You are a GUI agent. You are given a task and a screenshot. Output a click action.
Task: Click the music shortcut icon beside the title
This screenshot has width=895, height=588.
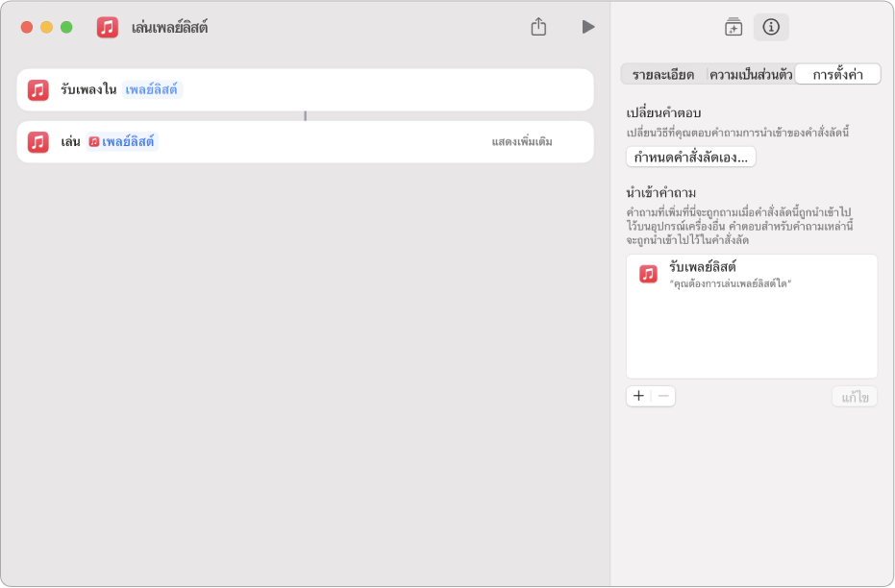tap(108, 27)
